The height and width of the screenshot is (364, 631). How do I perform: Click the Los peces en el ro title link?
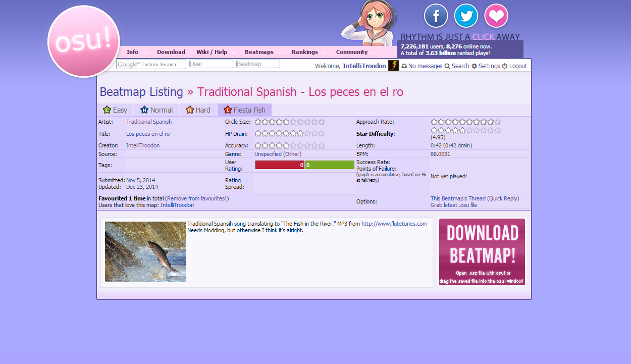148,134
